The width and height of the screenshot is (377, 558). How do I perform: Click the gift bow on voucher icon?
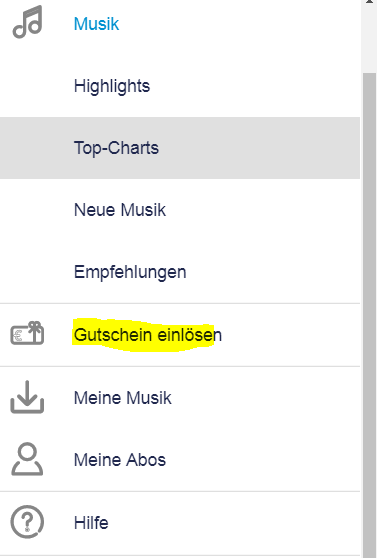point(35,325)
